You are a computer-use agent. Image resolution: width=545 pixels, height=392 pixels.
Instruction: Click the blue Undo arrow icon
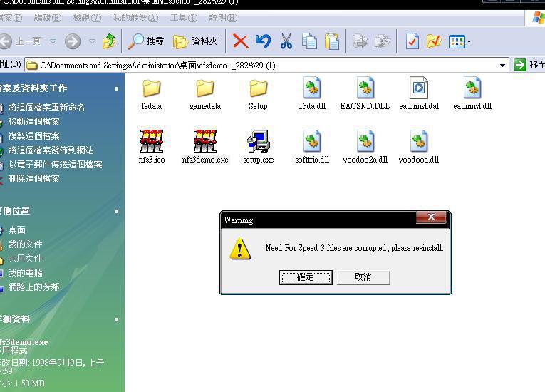pos(263,41)
